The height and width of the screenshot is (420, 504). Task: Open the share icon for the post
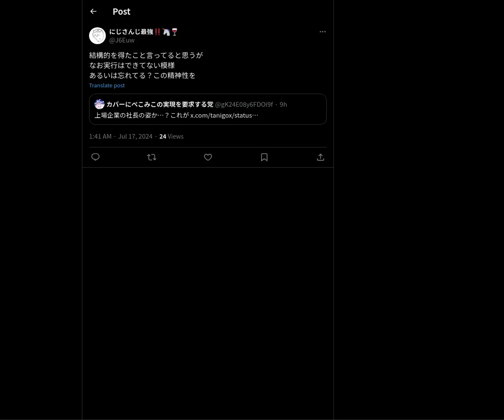coord(320,157)
